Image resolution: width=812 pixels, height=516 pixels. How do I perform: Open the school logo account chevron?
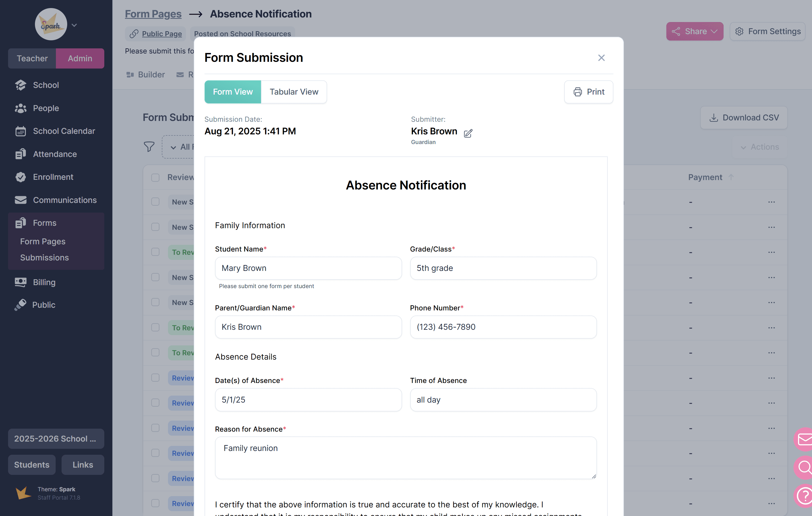(74, 25)
